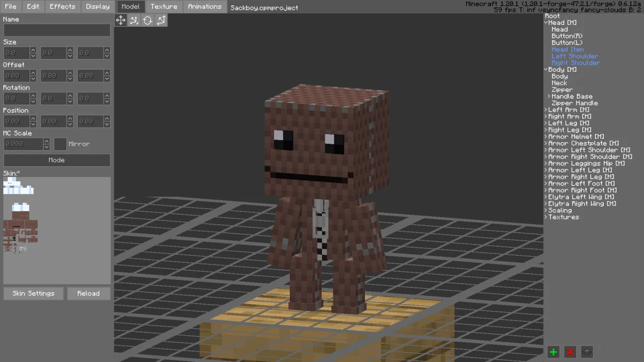Select the Elytra Right Wing [H] row
The image size is (644, 362).
582,204
